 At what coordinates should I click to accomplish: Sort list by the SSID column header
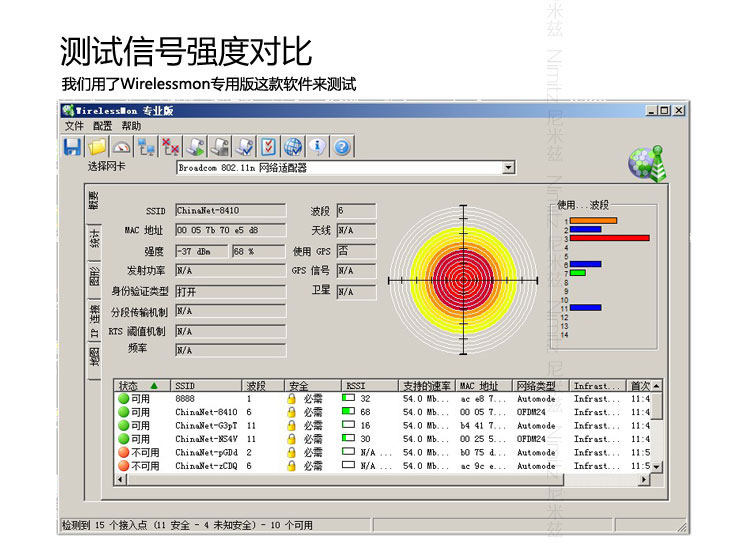click(206, 385)
